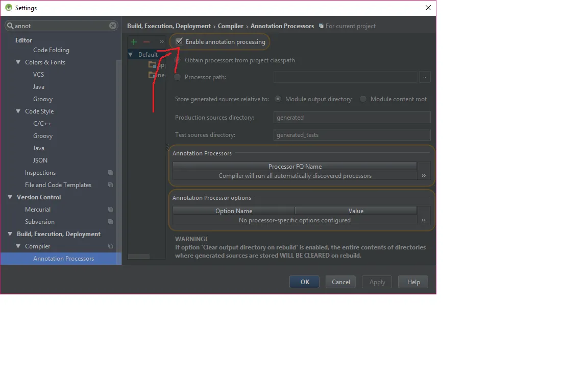Click the For current project icon
This screenshot has height=368, width=588.
[321, 26]
